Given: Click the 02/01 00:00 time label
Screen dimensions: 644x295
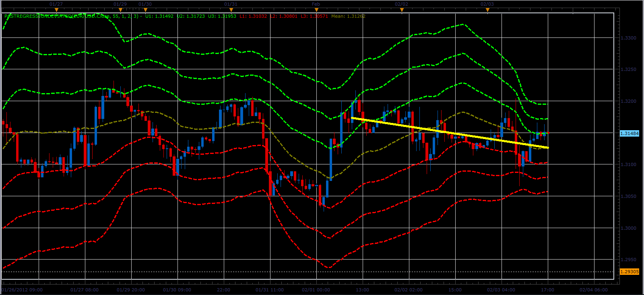Looking at the screenshot, I should [x=316, y=289].
